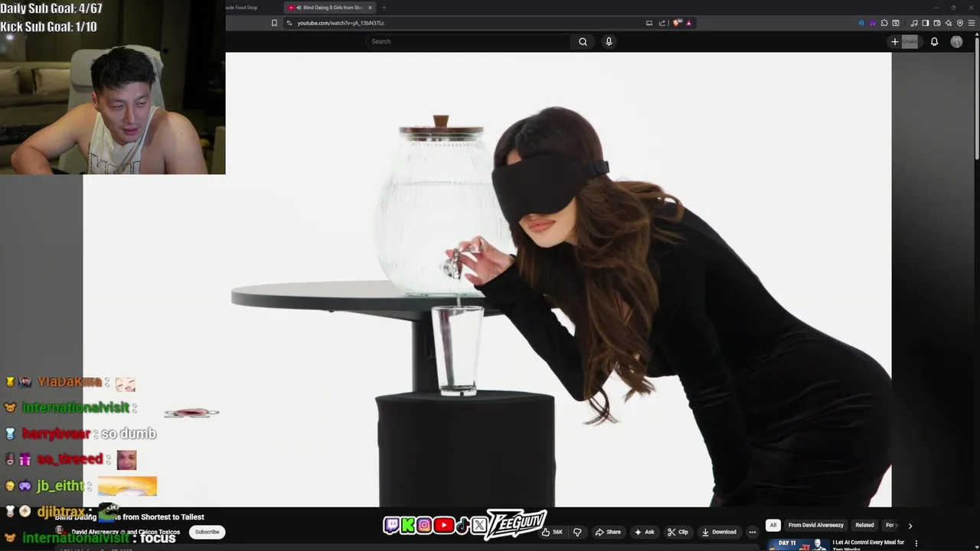980x551 pixels.
Task: Open the browser extensions puzzle icon
Action: (x=884, y=23)
